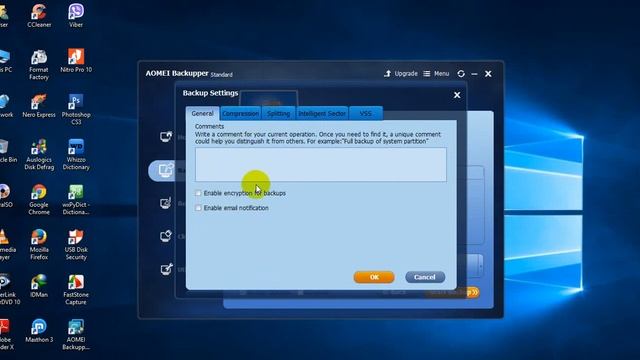Close the Backup Settings dialog

coord(457,95)
